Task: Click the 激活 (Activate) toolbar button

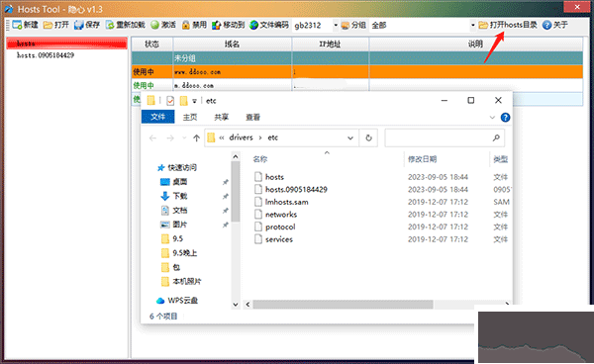Action: [163, 25]
